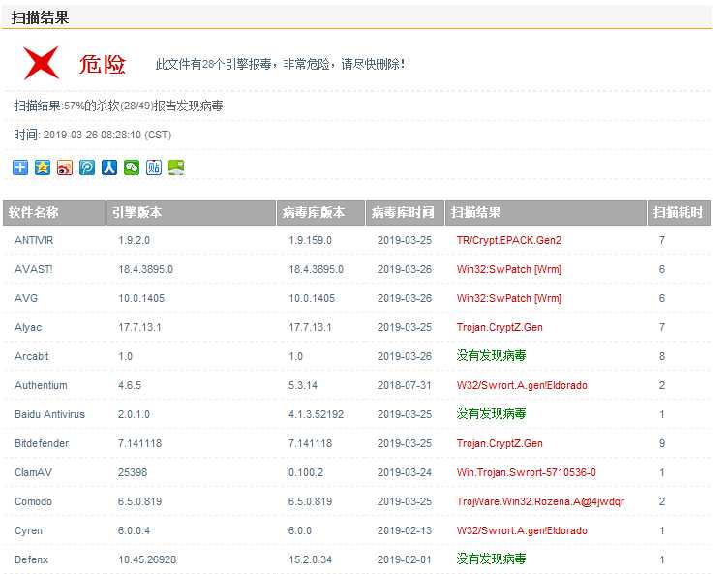728x574 pixels.
Task: Click Baidu Antivirus database version 4.1.3.52192
Action: [316, 414]
